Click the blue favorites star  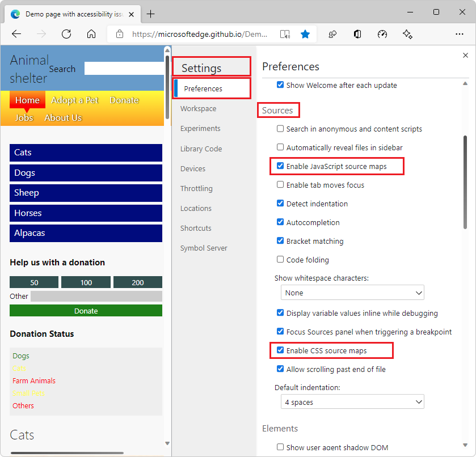click(x=305, y=34)
